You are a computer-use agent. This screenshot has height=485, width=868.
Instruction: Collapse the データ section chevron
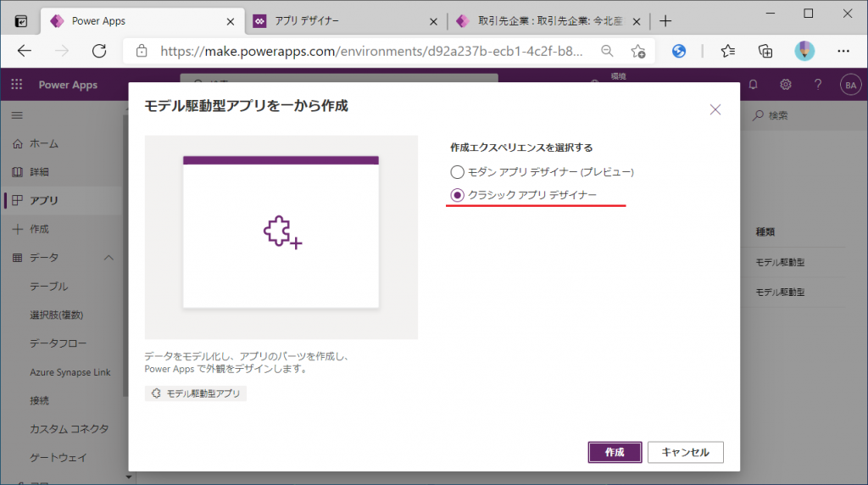pos(108,258)
